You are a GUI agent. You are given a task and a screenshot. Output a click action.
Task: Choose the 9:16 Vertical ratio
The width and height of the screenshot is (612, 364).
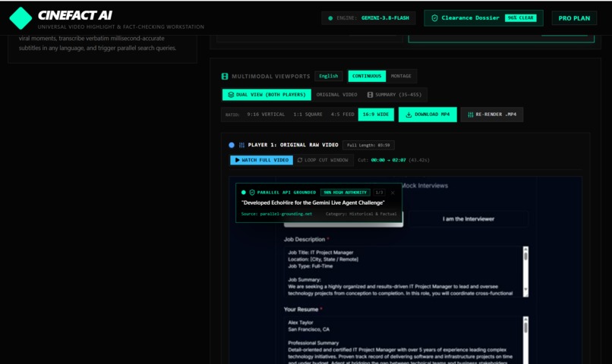point(266,115)
